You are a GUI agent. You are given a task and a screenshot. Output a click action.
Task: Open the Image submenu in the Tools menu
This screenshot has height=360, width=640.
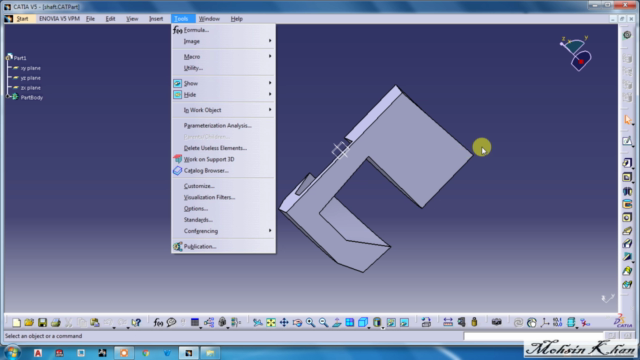click(x=223, y=41)
